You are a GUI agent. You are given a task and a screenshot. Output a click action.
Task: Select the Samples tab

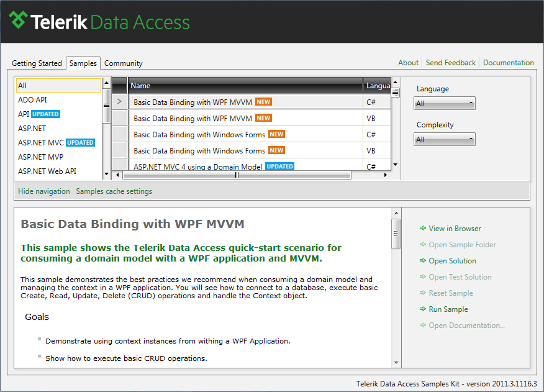(x=83, y=63)
